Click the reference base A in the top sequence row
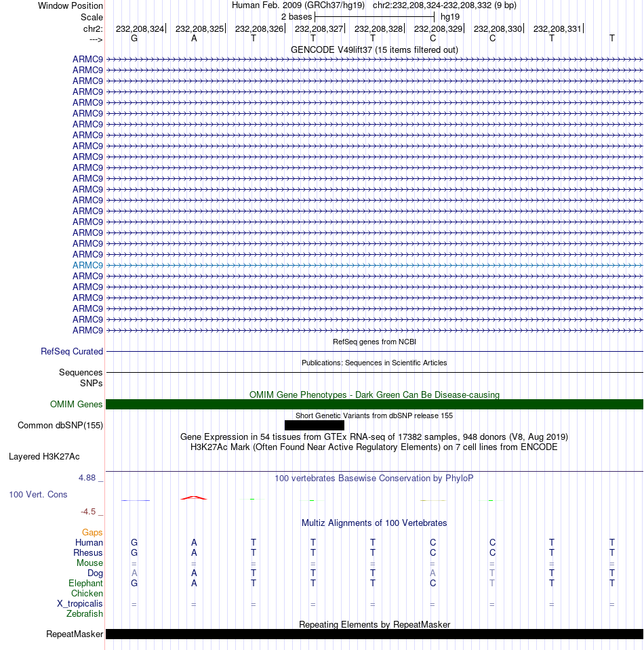The image size is (644, 650). point(194,39)
